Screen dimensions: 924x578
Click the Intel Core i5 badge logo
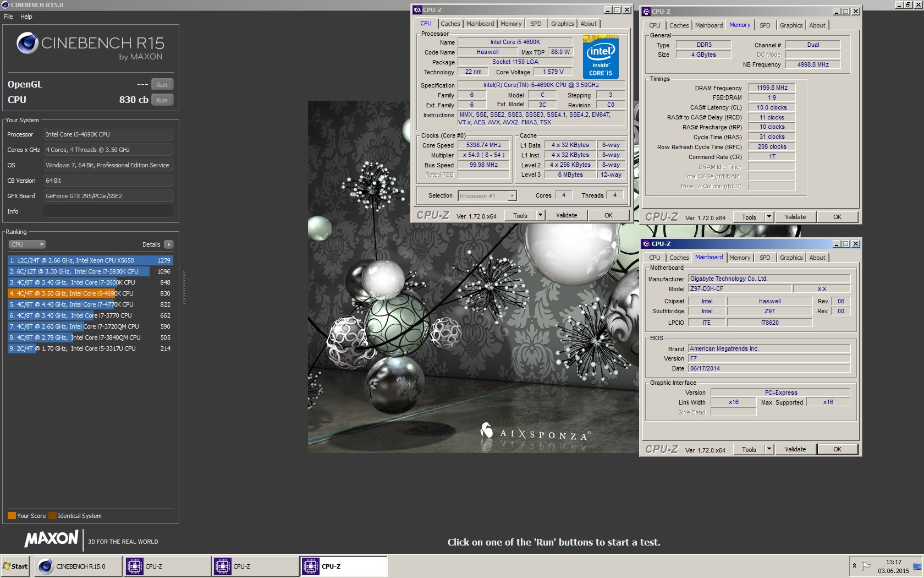coord(601,57)
